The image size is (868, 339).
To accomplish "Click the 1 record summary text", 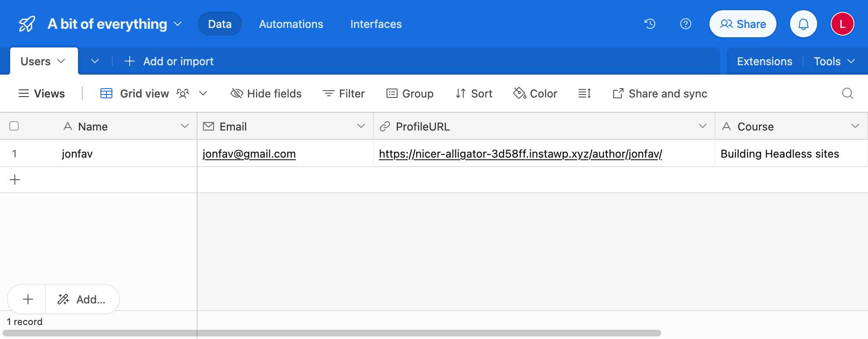I will [25, 322].
